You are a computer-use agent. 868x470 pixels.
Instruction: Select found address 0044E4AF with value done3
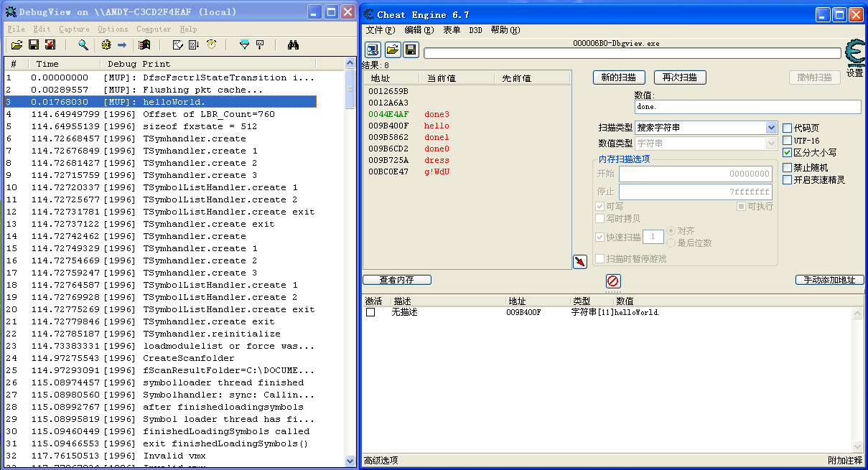[467, 114]
